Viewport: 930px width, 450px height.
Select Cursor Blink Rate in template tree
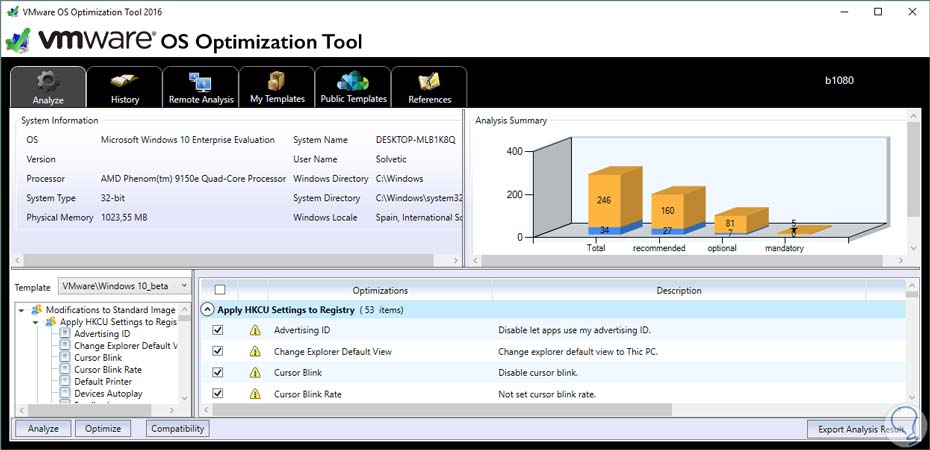[108, 369]
